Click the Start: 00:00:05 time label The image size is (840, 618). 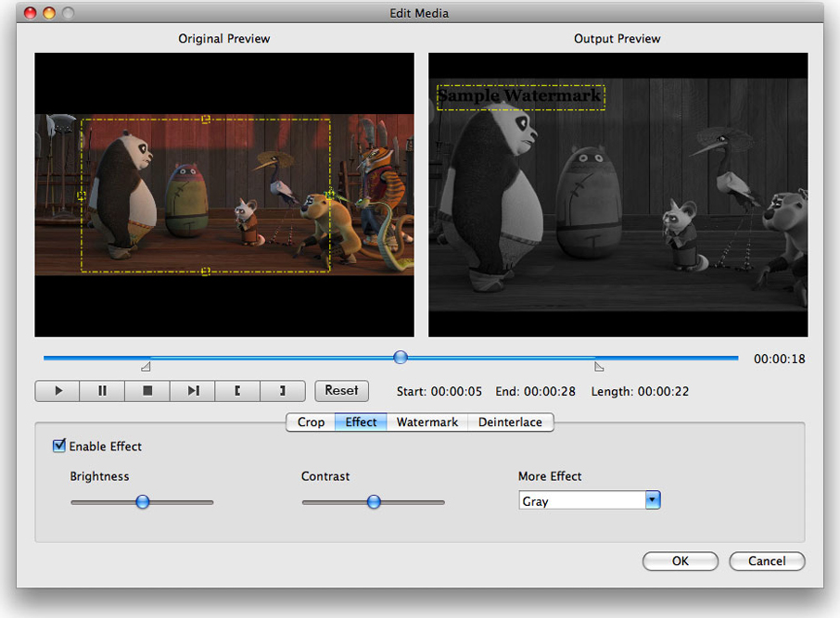click(439, 392)
